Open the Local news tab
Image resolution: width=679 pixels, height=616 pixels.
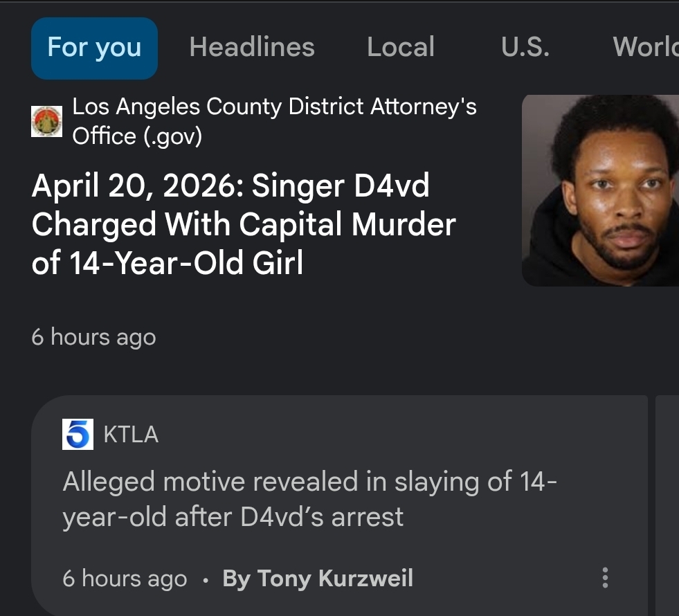click(x=401, y=48)
